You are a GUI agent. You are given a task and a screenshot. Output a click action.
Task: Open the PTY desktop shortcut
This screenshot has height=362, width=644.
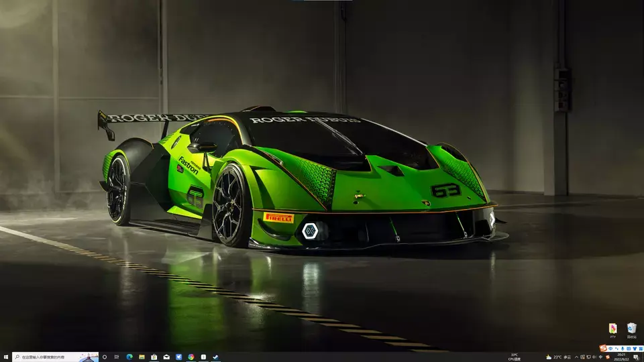point(612,330)
